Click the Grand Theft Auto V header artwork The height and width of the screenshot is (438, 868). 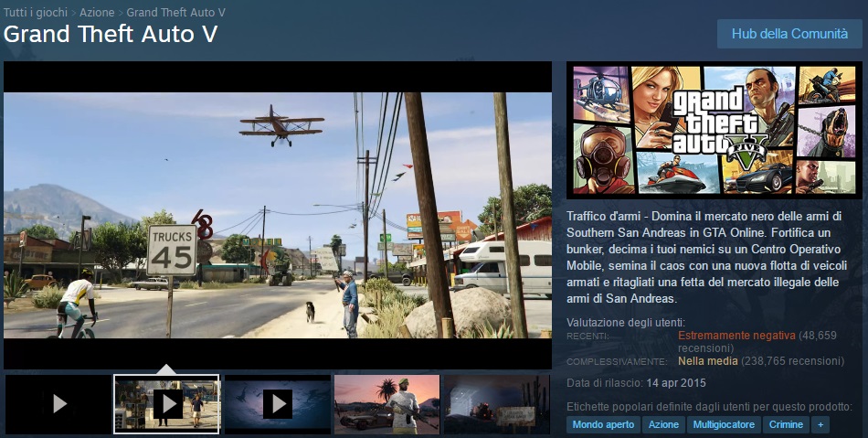pyautogui.click(x=714, y=130)
